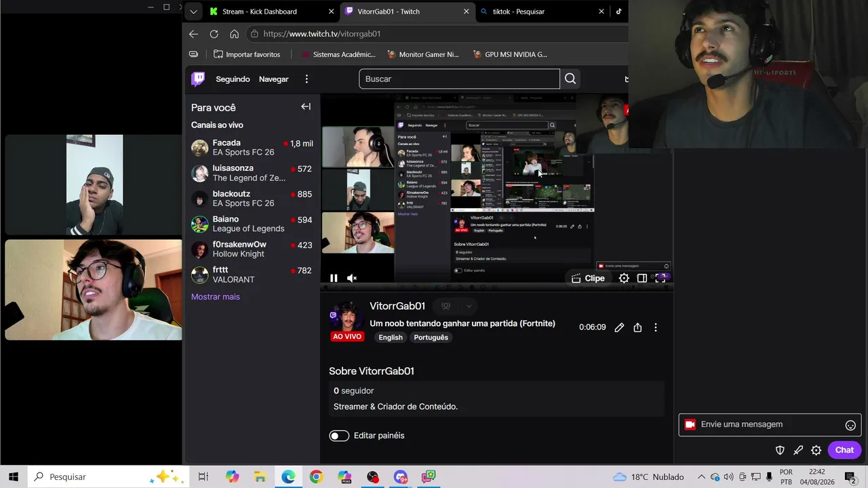Open Facada's EA Sports FC 26 channel
The width and height of the screenshot is (868, 488).
point(252,148)
